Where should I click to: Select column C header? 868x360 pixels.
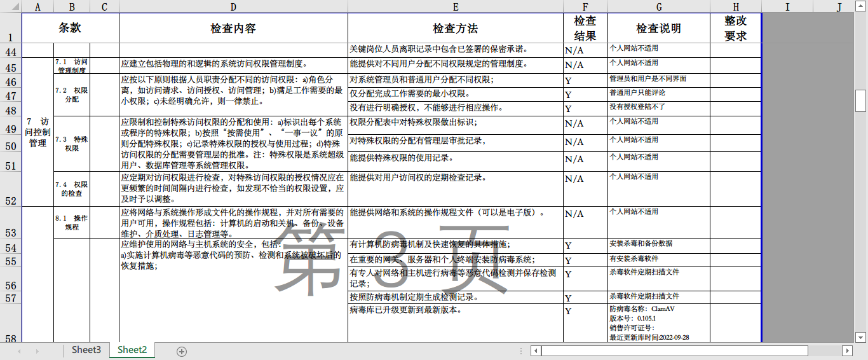tap(104, 6)
